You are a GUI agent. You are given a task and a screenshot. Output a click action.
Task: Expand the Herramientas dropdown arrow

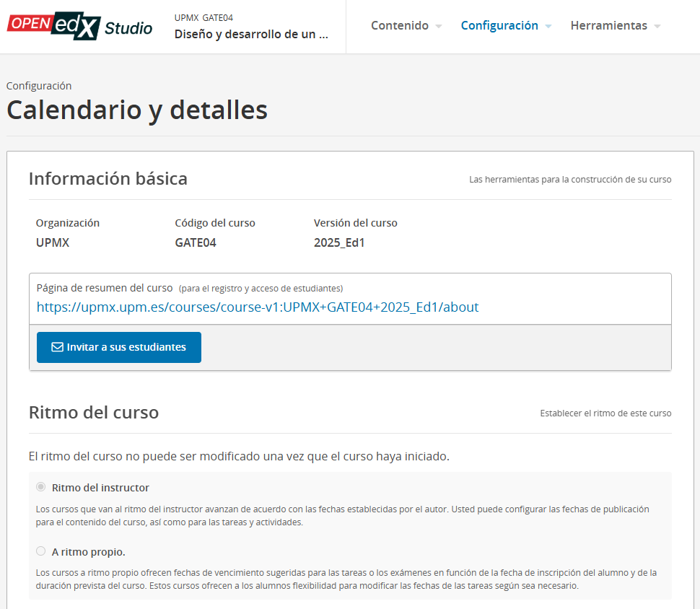point(657,27)
